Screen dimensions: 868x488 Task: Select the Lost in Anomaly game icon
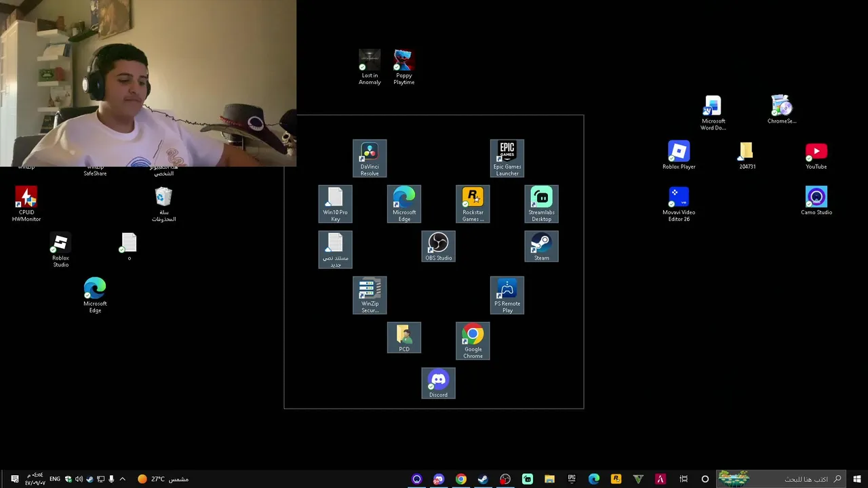(370, 67)
